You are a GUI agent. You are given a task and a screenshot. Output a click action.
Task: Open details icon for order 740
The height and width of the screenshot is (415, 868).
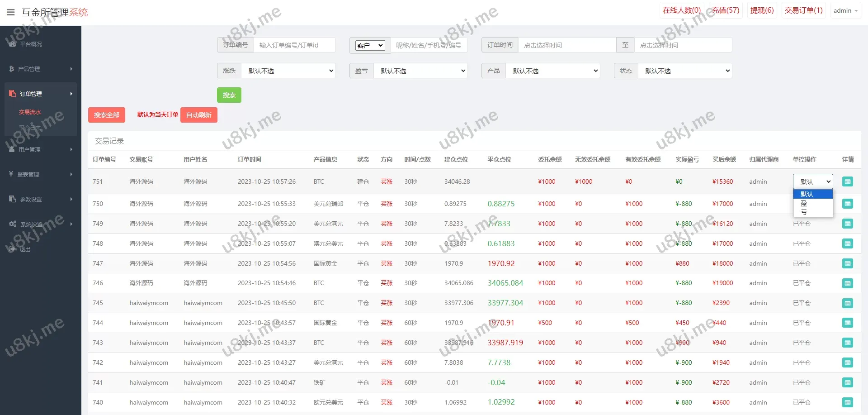[847, 402]
